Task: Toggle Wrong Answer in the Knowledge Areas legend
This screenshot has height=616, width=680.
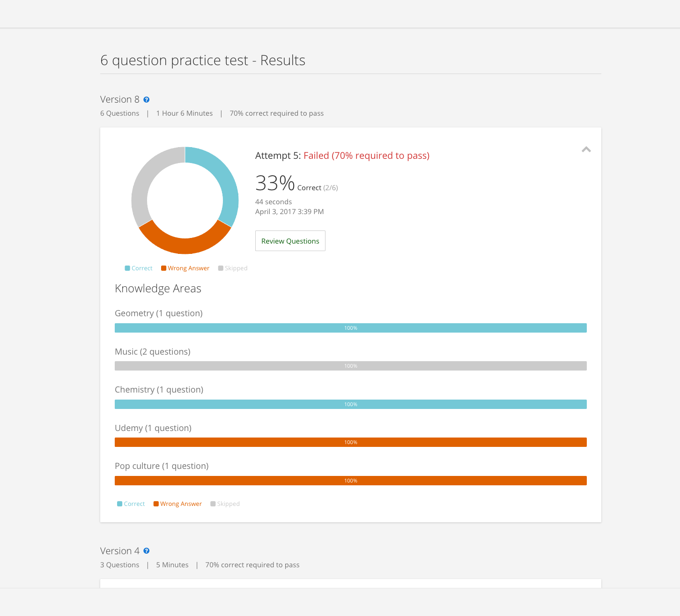Action: click(178, 504)
